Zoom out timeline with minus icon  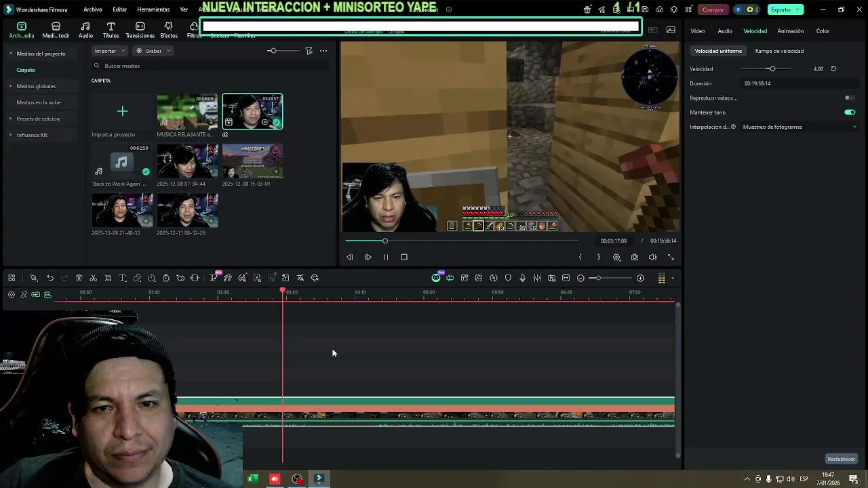coord(580,278)
